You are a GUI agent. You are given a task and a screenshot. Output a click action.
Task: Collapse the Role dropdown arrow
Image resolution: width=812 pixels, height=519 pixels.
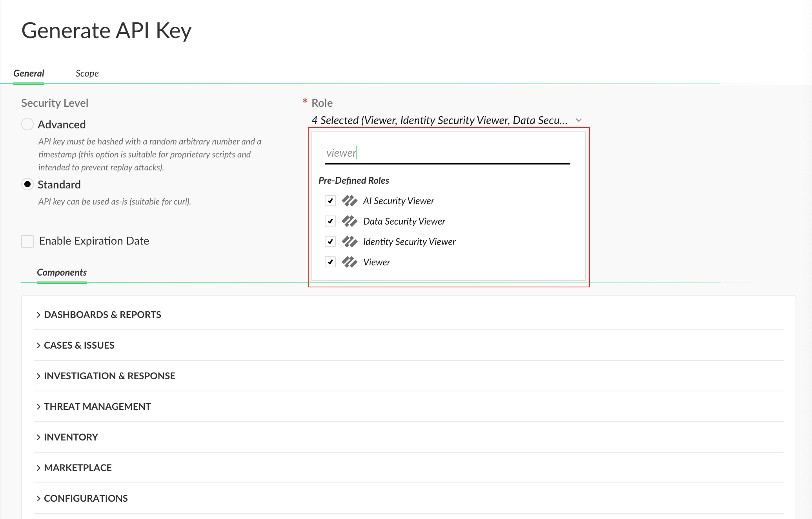(579, 120)
